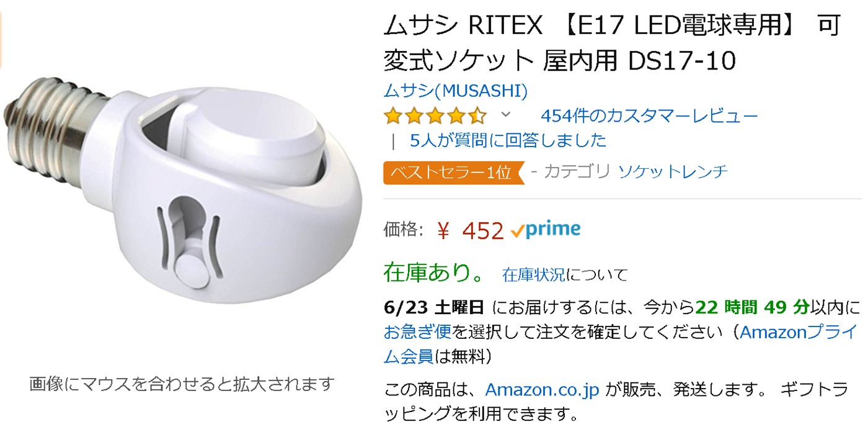The width and height of the screenshot is (868, 432).
Task: Open the 在庫状況 link
Action: pyautogui.click(x=533, y=274)
